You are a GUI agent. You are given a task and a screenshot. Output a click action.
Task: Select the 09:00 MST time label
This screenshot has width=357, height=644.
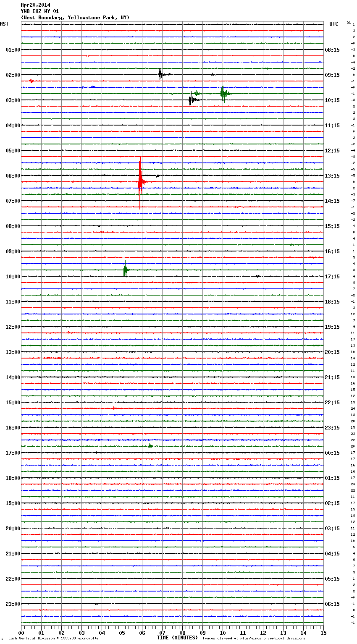click(x=13, y=251)
